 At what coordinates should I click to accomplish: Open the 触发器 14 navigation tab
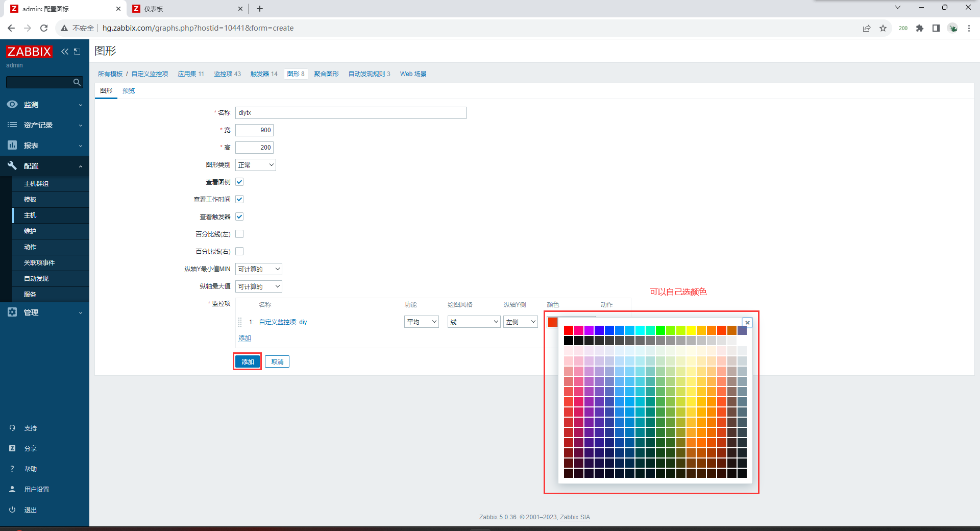pos(264,74)
